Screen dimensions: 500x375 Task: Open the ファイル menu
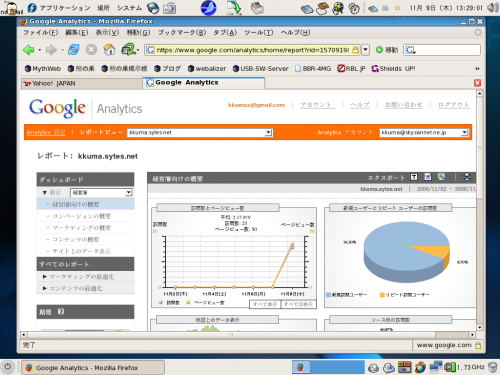click(40, 32)
